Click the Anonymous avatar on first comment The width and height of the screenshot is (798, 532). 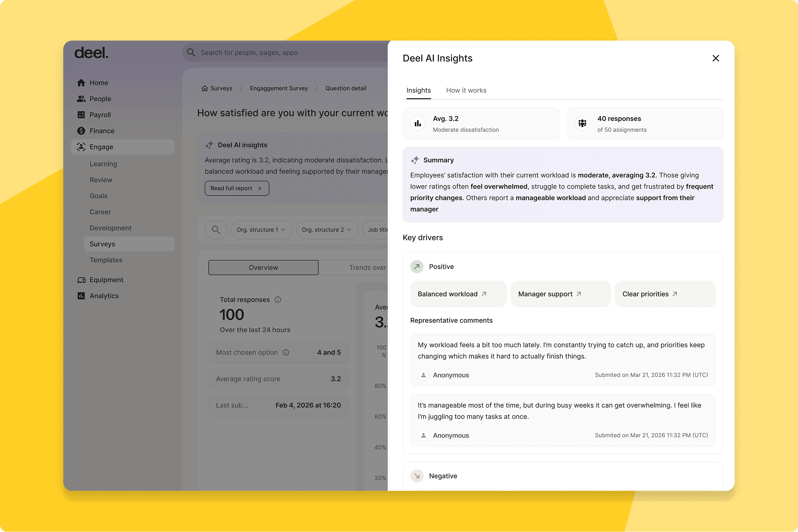point(423,375)
